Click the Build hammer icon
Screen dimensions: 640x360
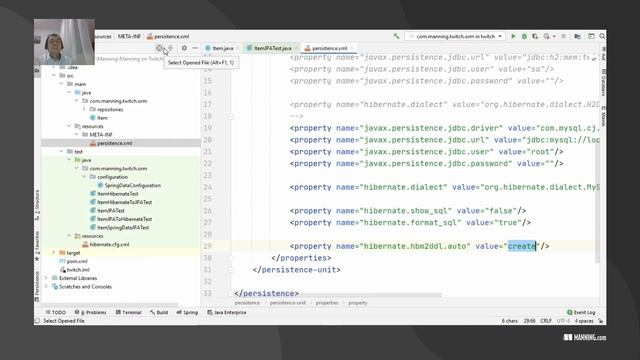[396, 36]
